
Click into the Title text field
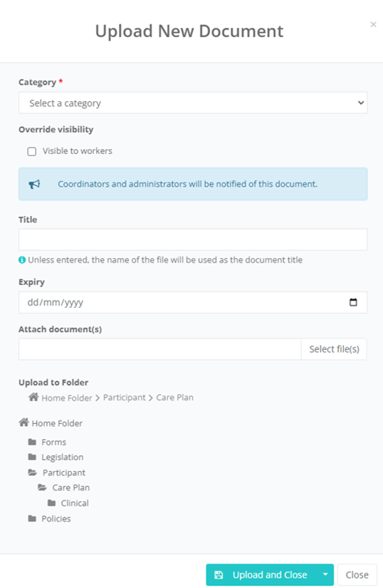click(193, 239)
